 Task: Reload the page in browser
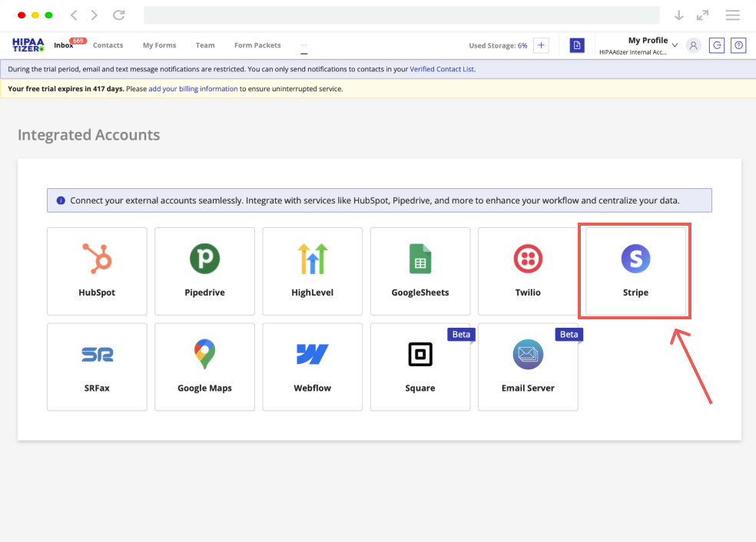click(x=118, y=15)
